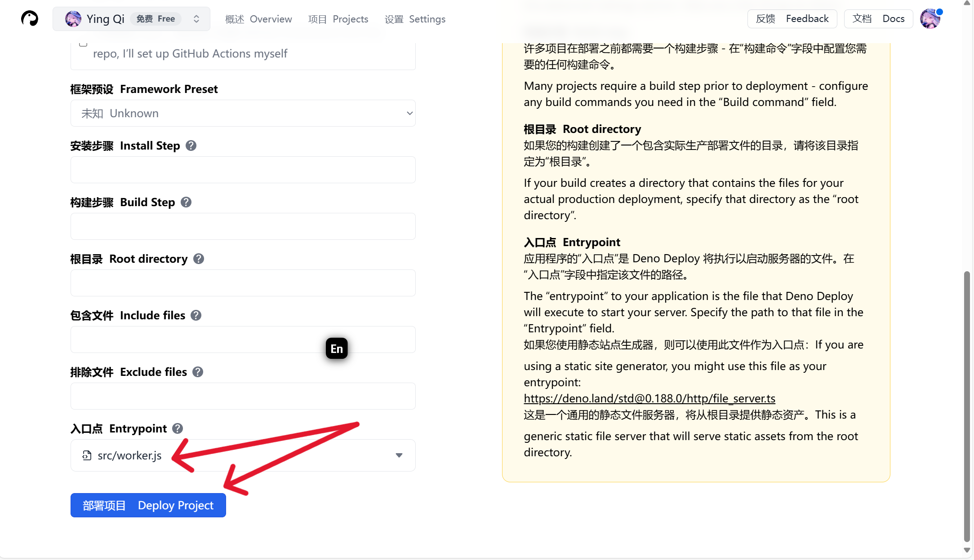Click the scrollbar up arrow
The height and width of the screenshot is (560, 974).
coord(967,3)
